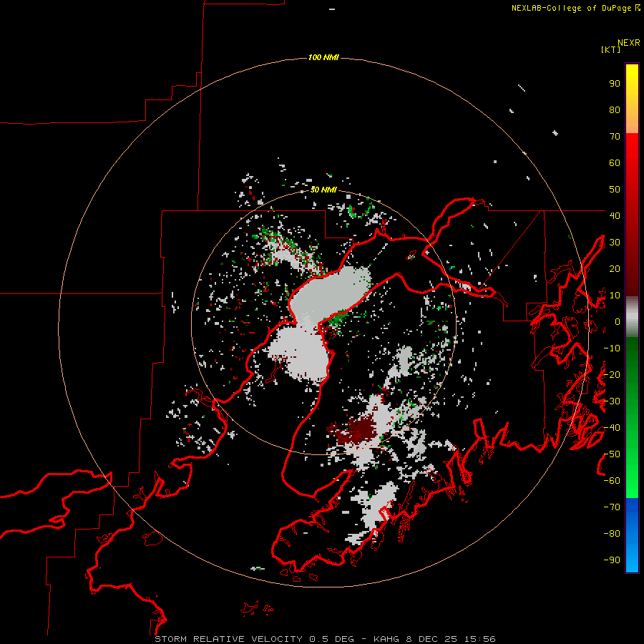Viewport: 644px width, 644px height.
Task: Click the -30 value on the velocity scale
Action: [x=612, y=401]
